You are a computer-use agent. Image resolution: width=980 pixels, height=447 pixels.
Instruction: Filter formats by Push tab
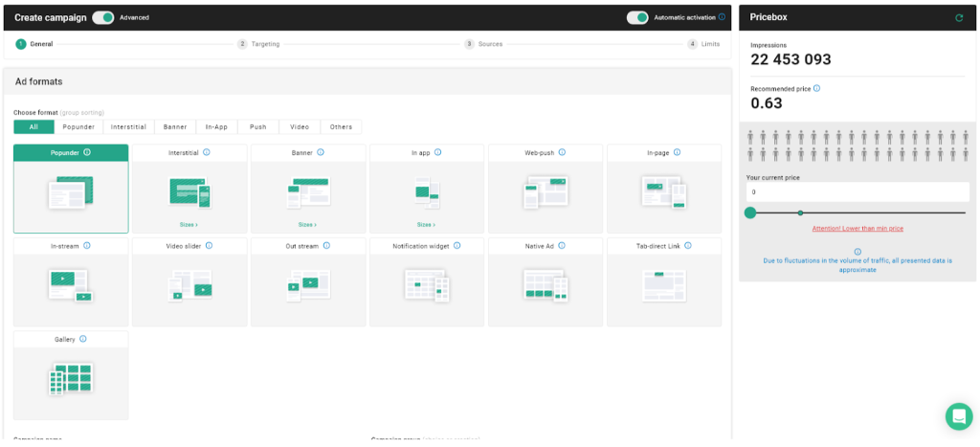(x=258, y=126)
